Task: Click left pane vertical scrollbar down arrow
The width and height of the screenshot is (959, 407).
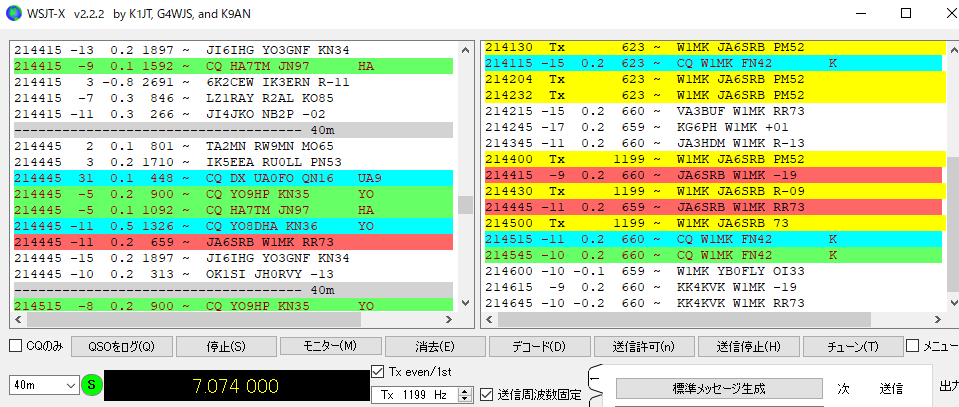Action: coord(465,302)
